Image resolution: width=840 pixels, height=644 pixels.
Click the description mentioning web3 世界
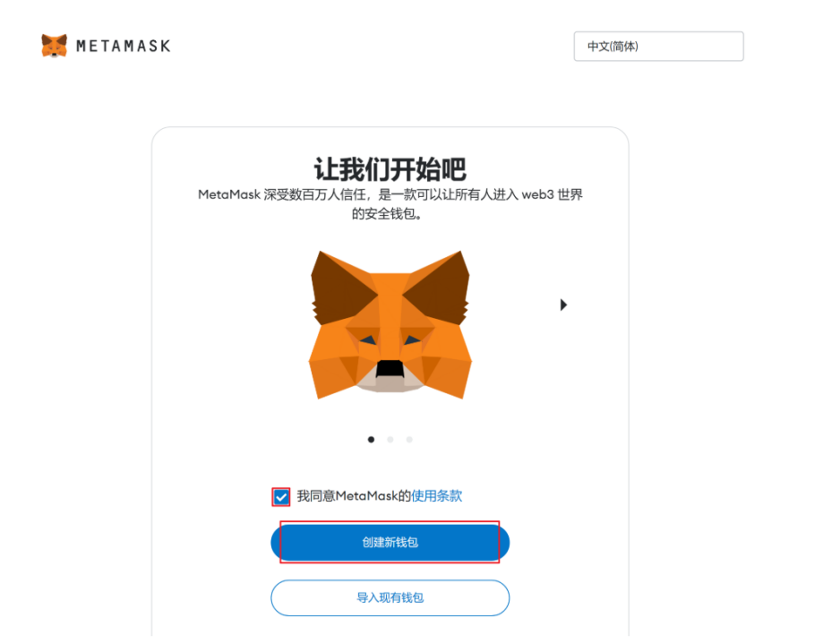(x=390, y=204)
